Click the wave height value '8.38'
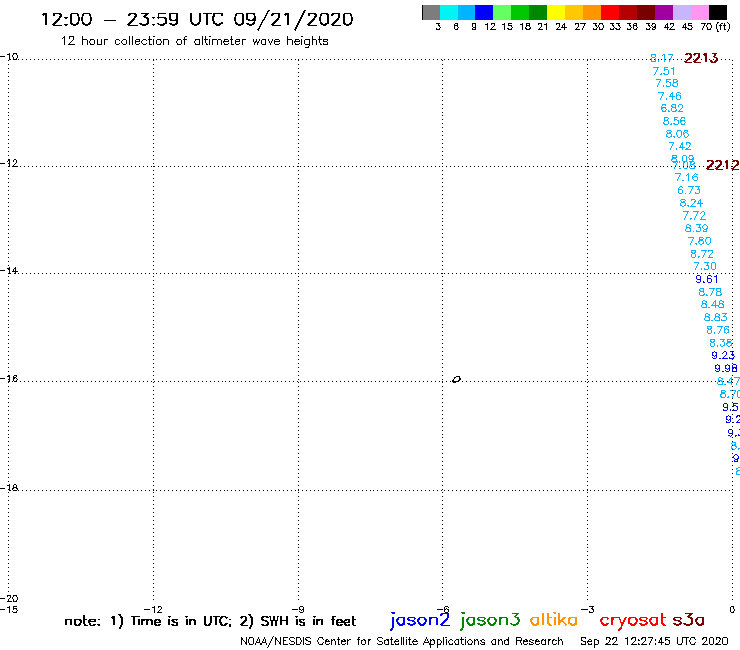Image resolution: width=740 pixels, height=650 pixels. coord(721,343)
